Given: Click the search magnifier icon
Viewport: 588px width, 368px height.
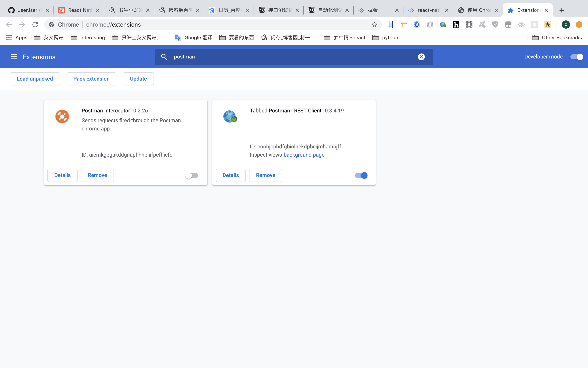Looking at the screenshot, I should pyautogui.click(x=164, y=57).
